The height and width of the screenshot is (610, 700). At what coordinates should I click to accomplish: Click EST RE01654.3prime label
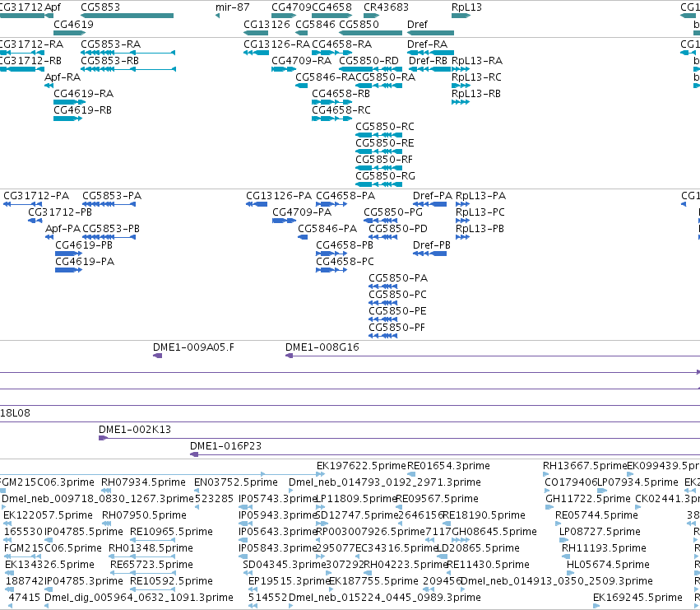(x=448, y=466)
